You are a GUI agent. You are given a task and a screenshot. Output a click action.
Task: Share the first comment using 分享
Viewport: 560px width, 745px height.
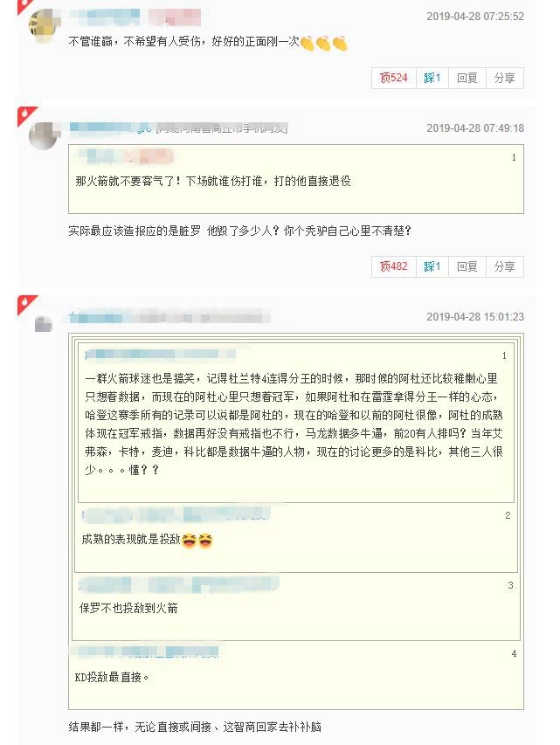point(504,78)
